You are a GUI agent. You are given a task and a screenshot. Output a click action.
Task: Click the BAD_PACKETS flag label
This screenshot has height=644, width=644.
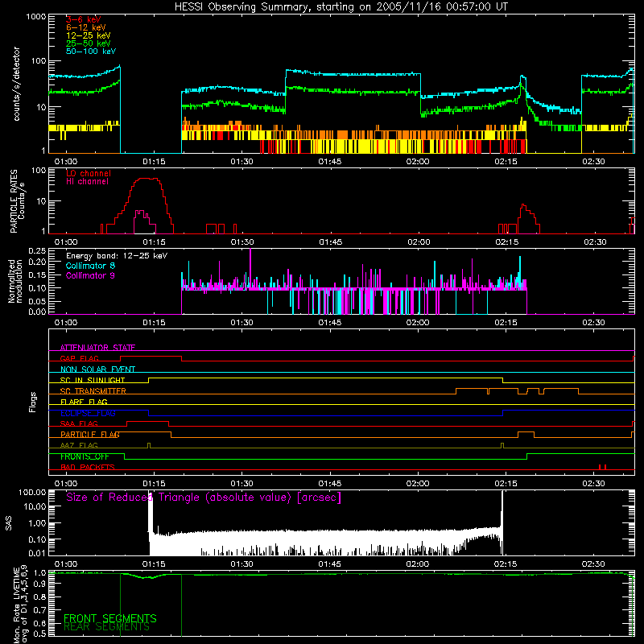pyautogui.click(x=88, y=467)
